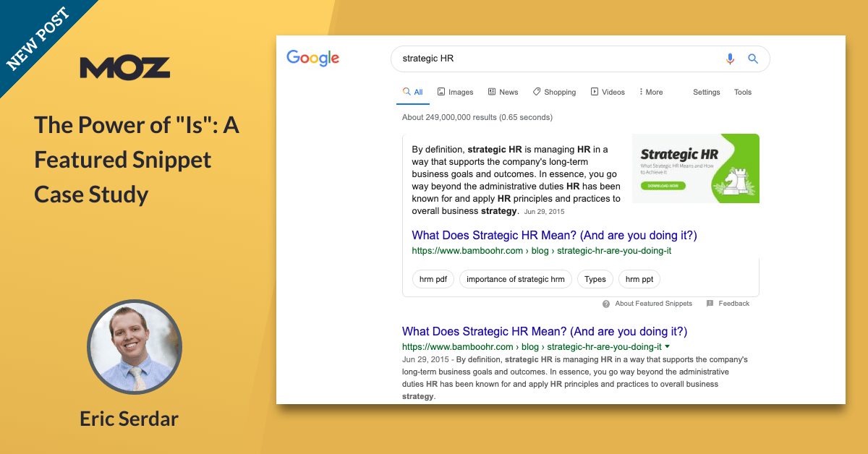This screenshot has height=454, width=868.
Task: Open the featured snippet title link
Action: [x=554, y=235]
